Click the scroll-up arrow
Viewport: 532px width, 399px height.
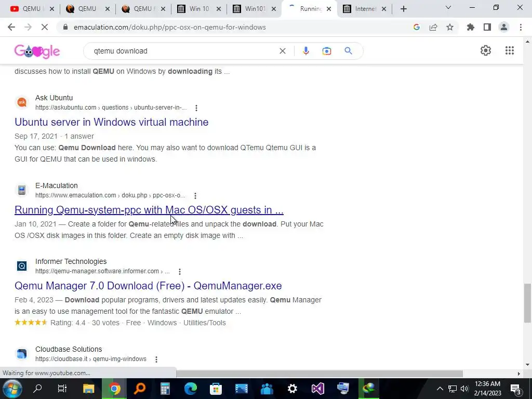(x=527, y=42)
